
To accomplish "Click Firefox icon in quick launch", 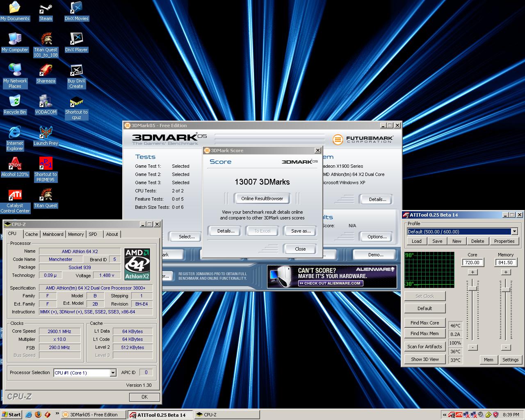I will 38,415.
